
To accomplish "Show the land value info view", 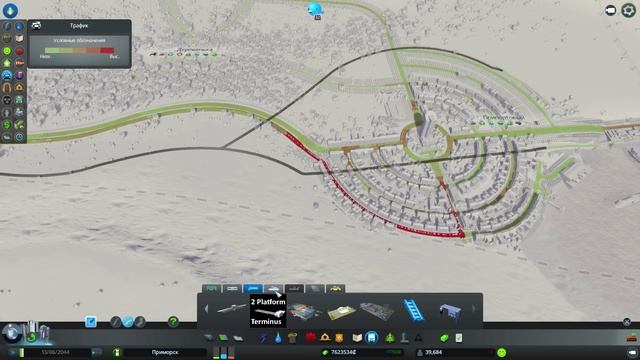I will 7,63.
